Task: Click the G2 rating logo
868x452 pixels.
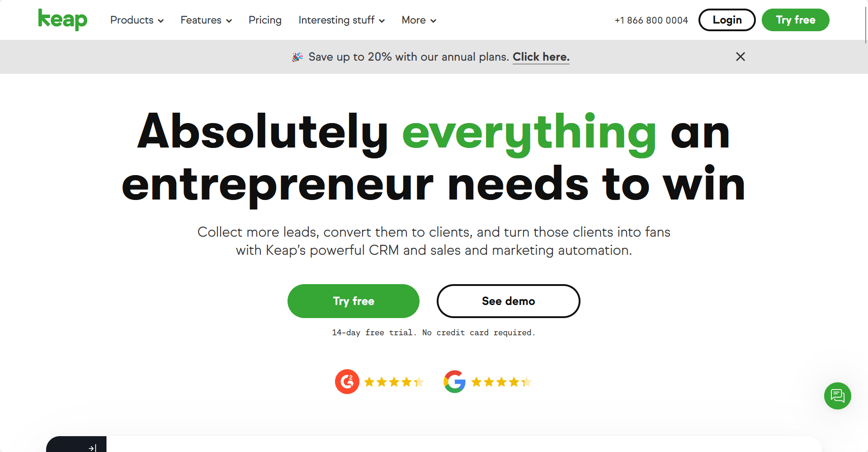Action: (x=347, y=382)
